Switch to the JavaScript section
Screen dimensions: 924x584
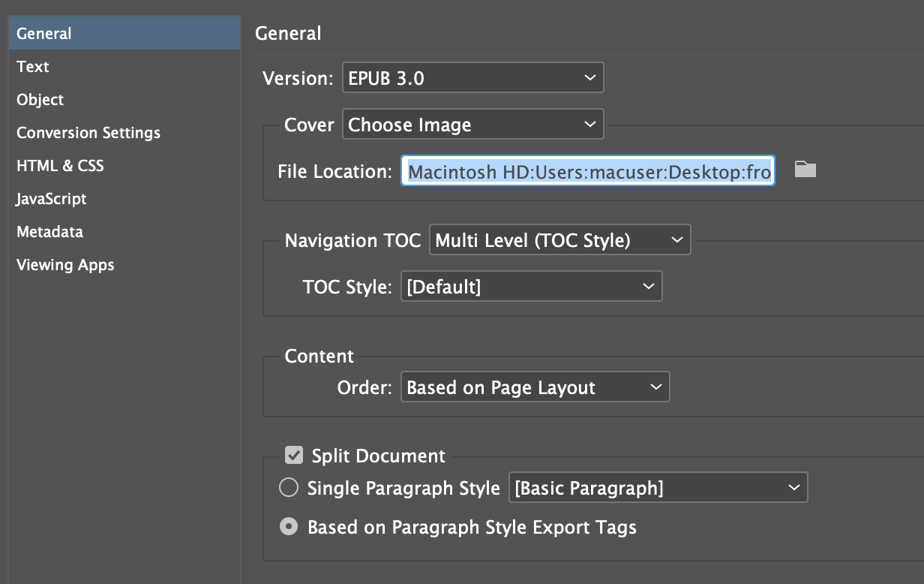point(124,199)
